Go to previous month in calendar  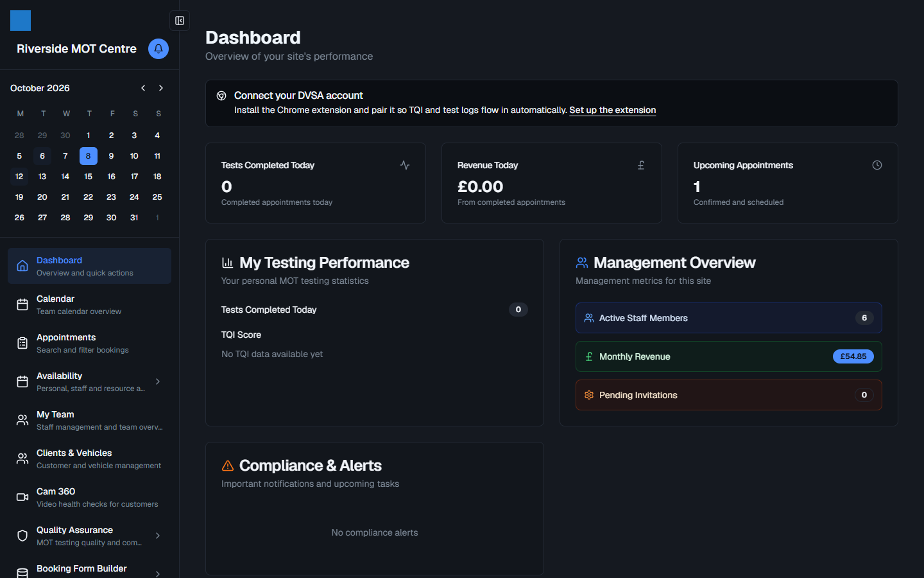coord(143,88)
